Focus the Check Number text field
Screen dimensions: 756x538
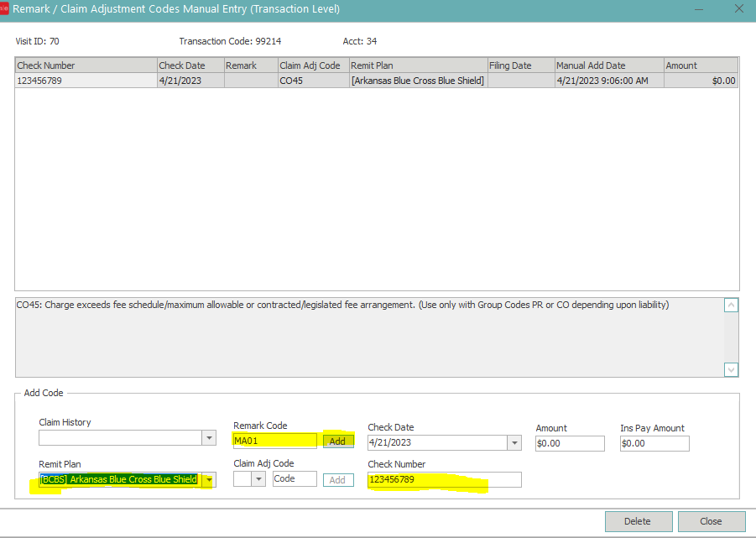point(444,480)
